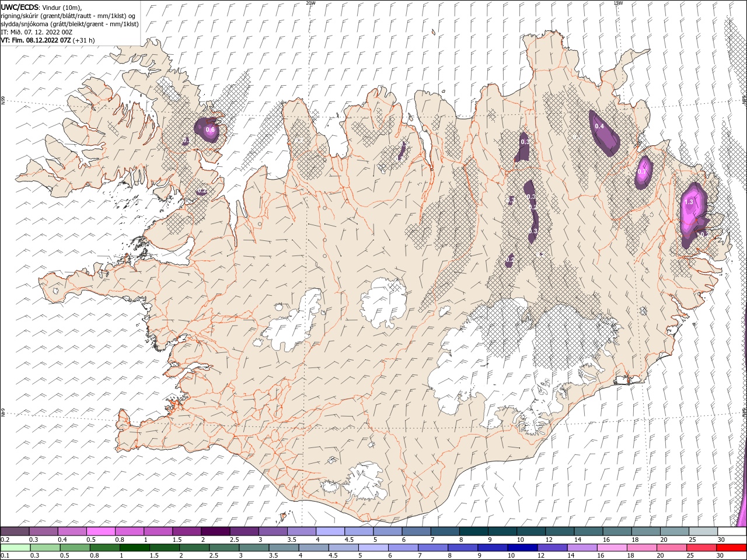Click the 'IT: Mið. 07. 12. 2022 00Z' line
This screenshot has height=560, width=747.
(x=36, y=32)
